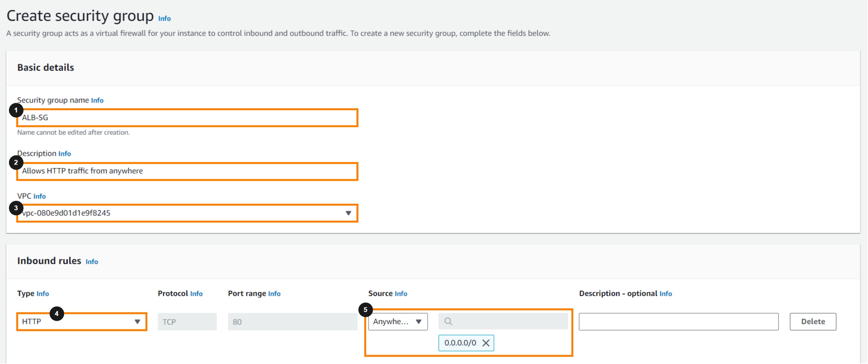
Task: Click Info link beside Type column
Action: (x=43, y=294)
